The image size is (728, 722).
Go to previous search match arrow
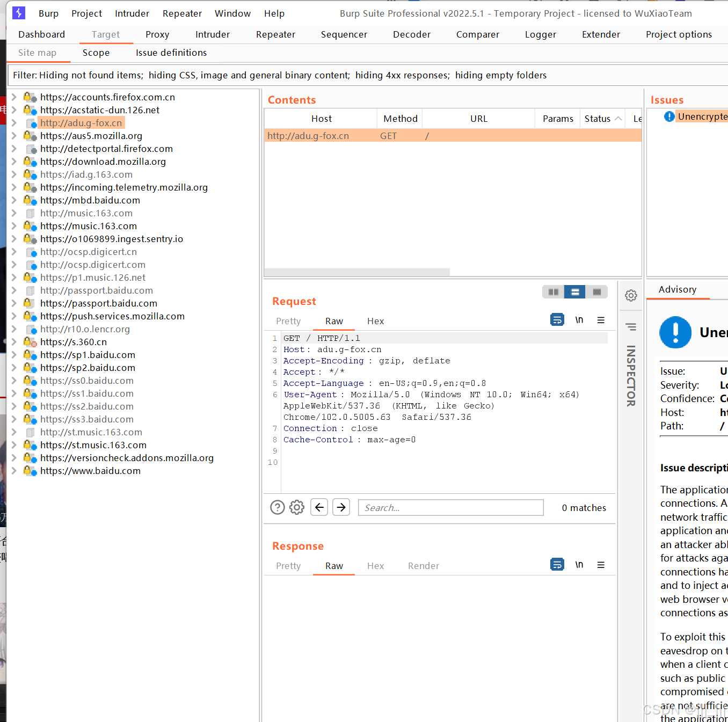point(319,507)
